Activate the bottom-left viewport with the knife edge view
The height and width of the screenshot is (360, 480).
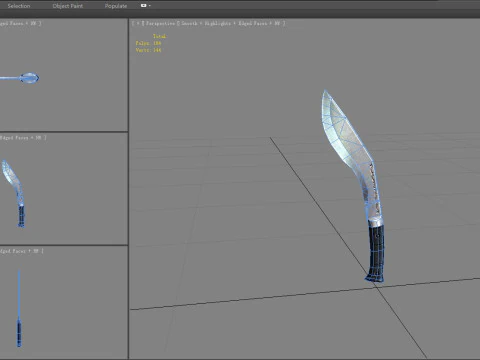(x=63, y=302)
